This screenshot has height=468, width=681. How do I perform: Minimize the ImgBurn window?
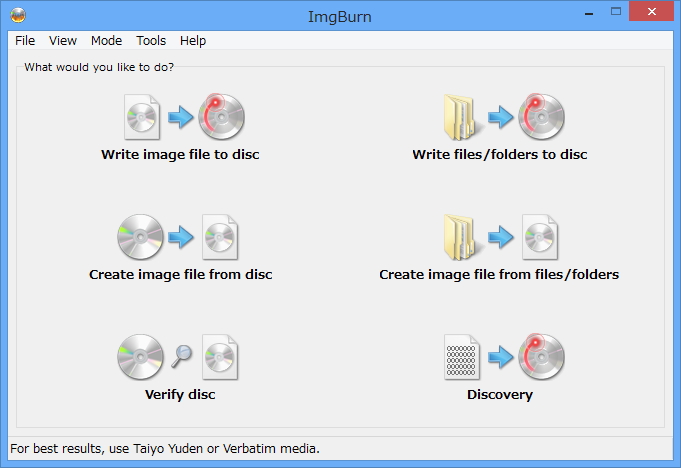pyautogui.click(x=589, y=12)
